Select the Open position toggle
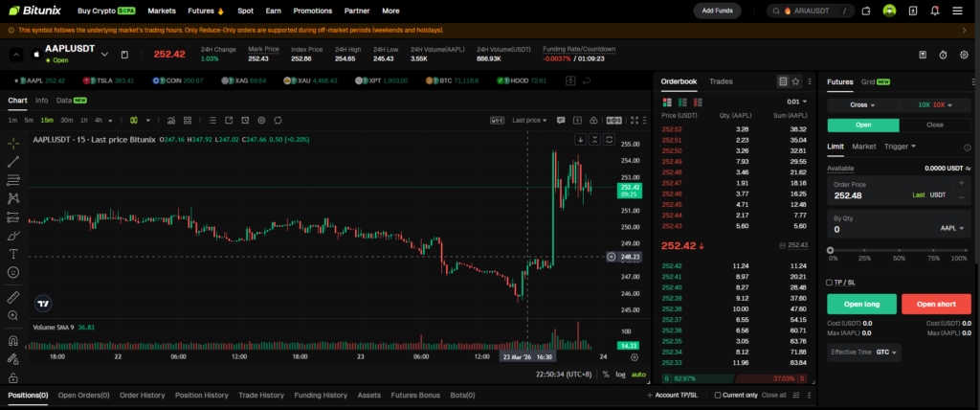The height and width of the screenshot is (410, 980). [863, 125]
